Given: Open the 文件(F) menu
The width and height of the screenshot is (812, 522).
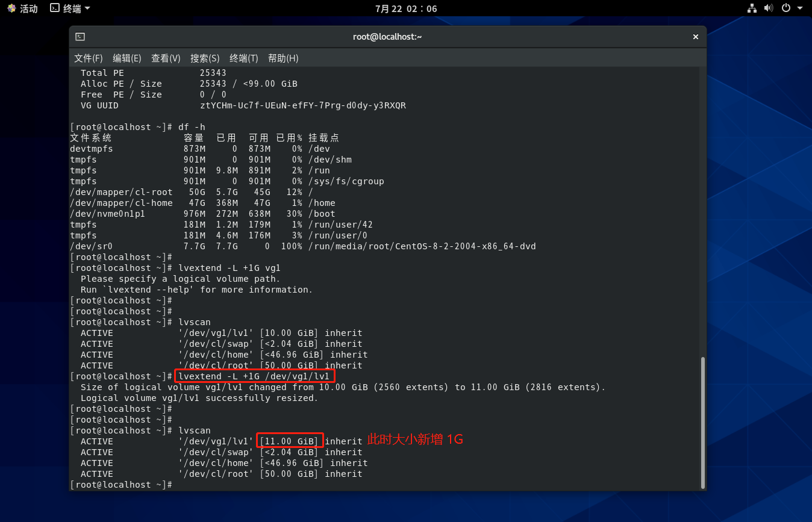Looking at the screenshot, I should tap(89, 58).
